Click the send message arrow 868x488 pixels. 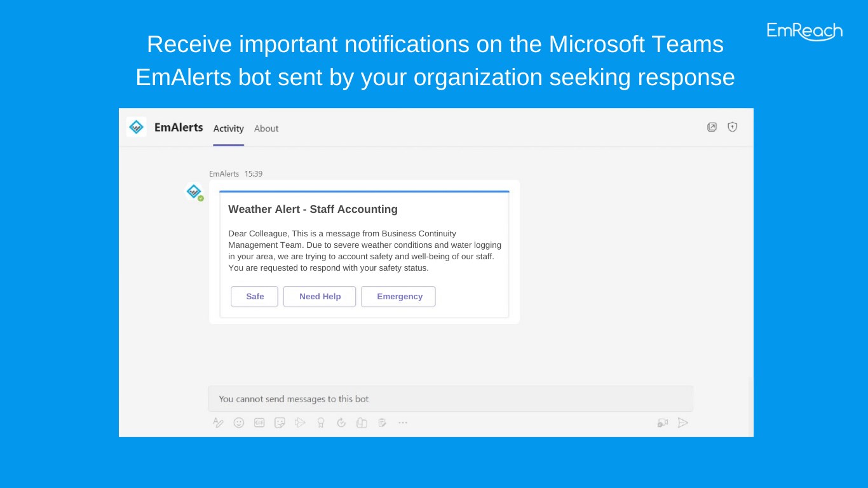coord(683,423)
